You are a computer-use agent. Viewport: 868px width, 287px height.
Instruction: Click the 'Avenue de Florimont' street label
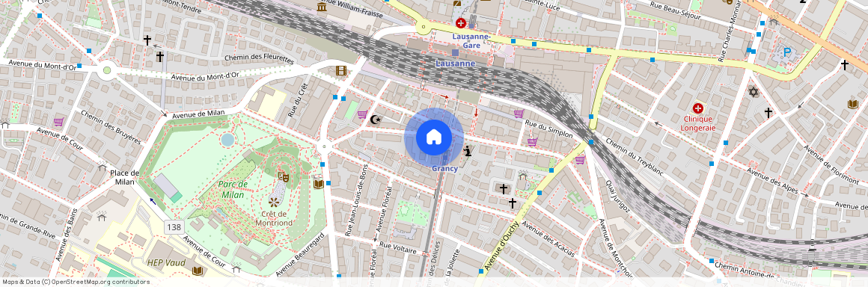[831, 164]
